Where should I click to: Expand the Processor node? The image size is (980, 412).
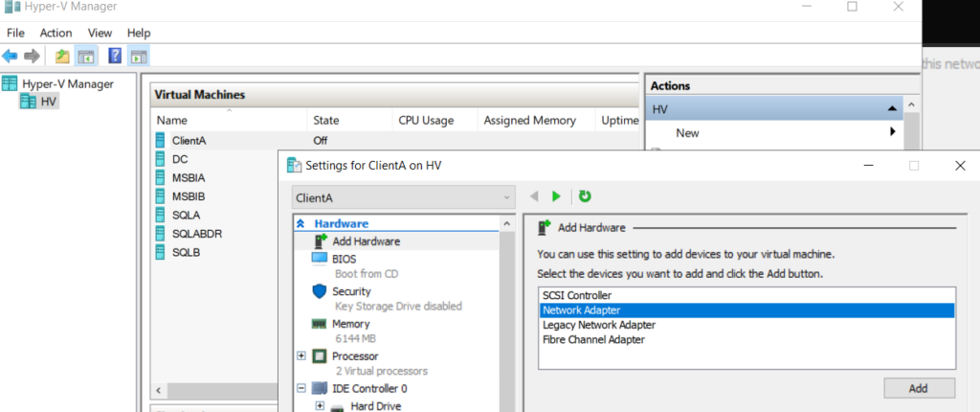click(301, 355)
